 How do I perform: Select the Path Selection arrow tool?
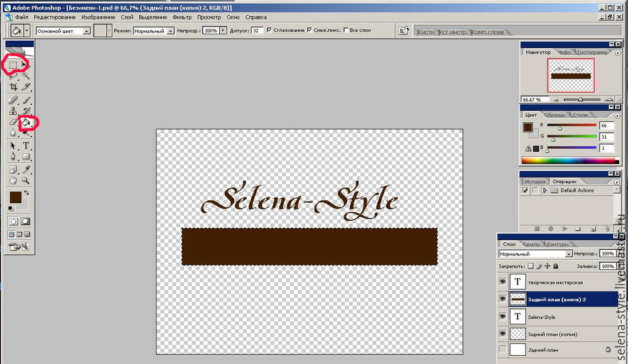pyautogui.click(x=13, y=146)
